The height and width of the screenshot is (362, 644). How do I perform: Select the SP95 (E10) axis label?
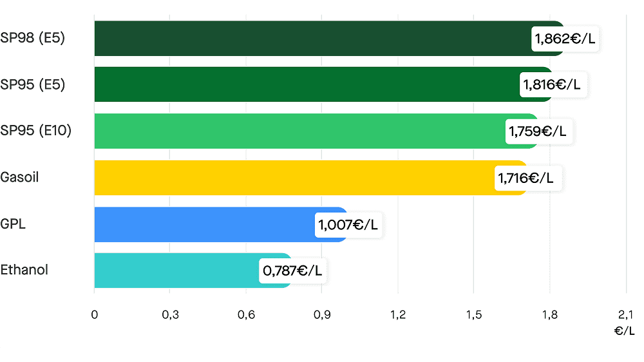(35, 131)
